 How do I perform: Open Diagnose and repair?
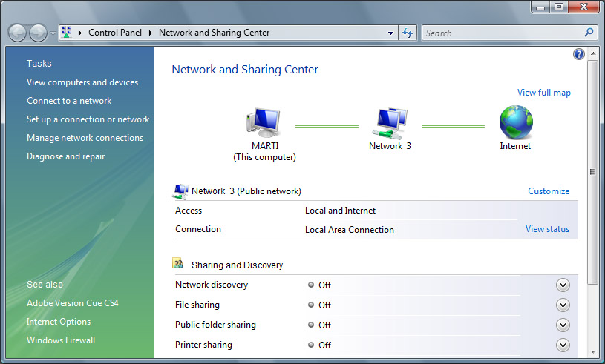click(x=65, y=156)
